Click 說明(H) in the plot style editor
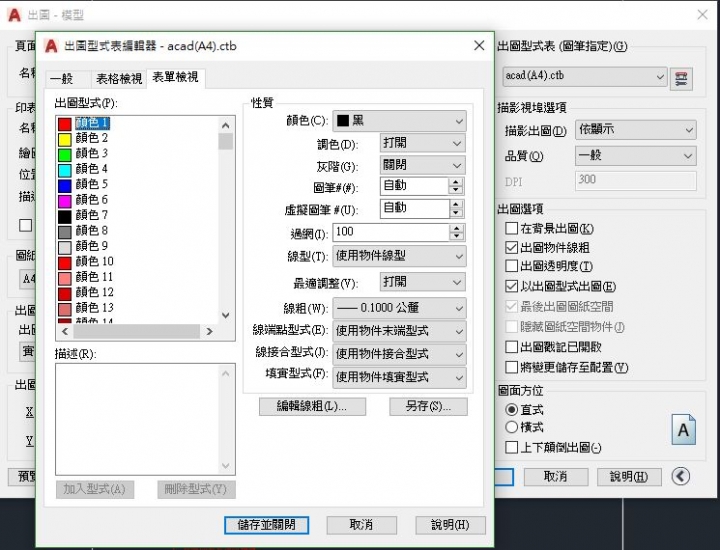 tap(450, 525)
